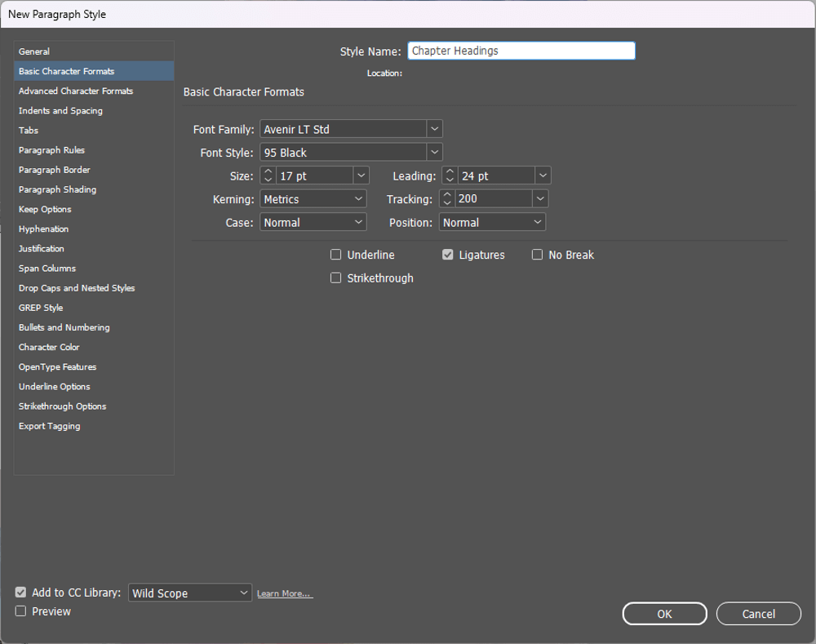Image resolution: width=816 pixels, height=644 pixels.
Task: Select Export Tagging category
Action: click(x=94, y=426)
